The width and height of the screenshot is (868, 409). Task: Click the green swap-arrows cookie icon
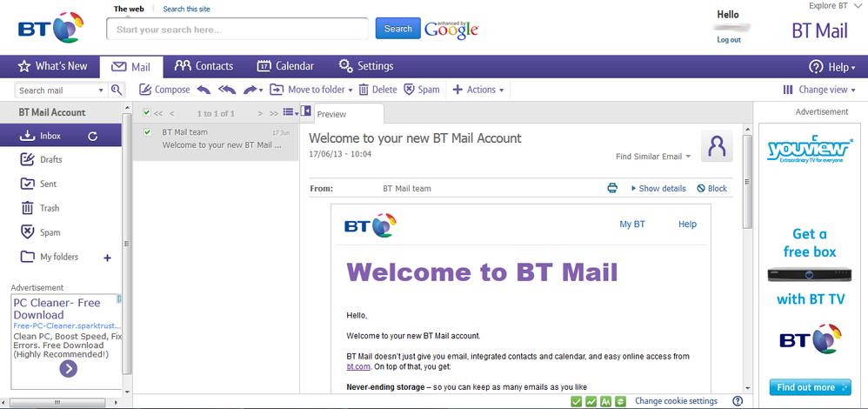point(620,401)
